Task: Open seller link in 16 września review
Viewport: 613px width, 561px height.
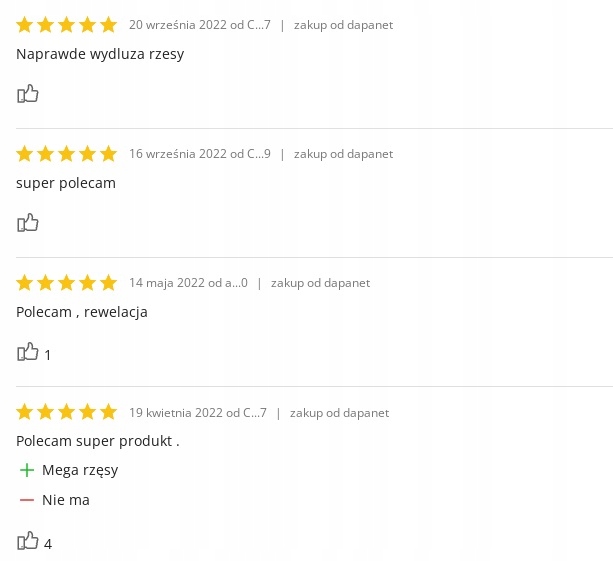Action: (x=343, y=154)
